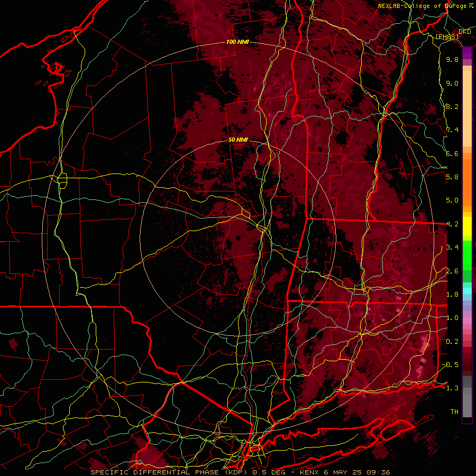This screenshot has height=476, width=476.
Task: Click the 9.8 value on the color scale
Action: pyautogui.click(x=452, y=60)
